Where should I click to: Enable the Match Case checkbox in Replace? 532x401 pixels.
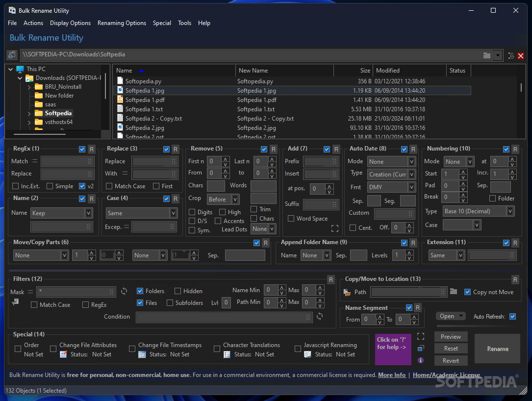[109, 186]
